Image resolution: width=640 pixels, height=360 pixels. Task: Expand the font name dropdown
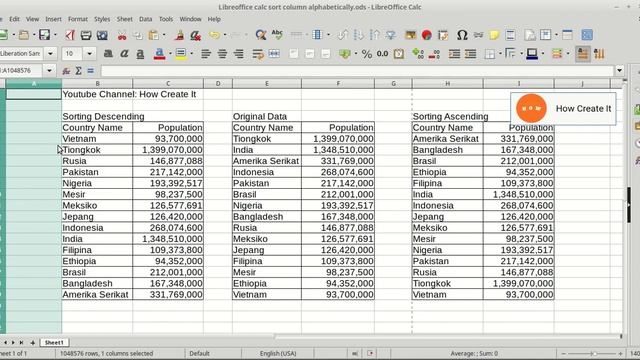tap(50, 54)
